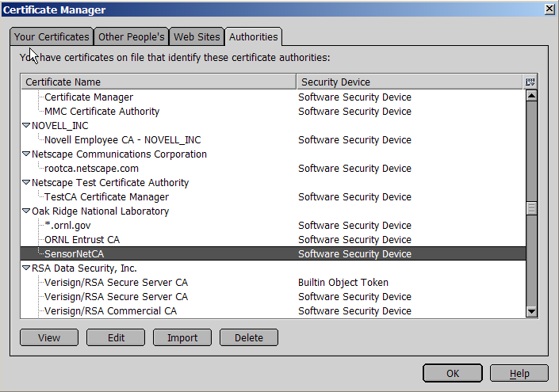Switch to Your Certificates tab
559x392 pixels.
pos(52,36)
